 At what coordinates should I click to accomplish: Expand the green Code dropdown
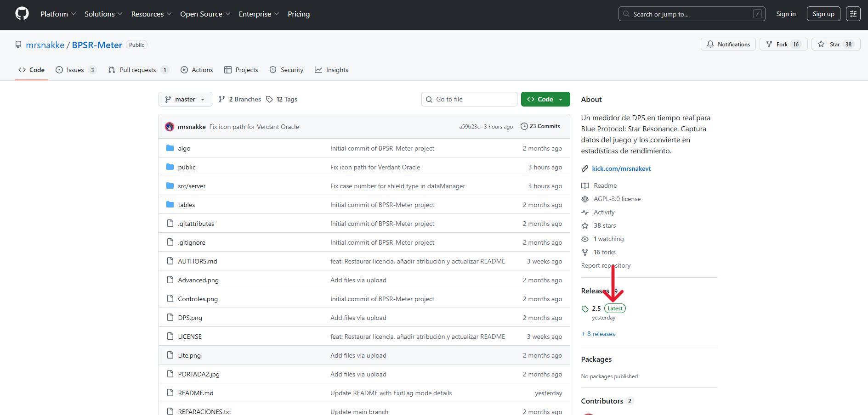click(x=545, y=99)
